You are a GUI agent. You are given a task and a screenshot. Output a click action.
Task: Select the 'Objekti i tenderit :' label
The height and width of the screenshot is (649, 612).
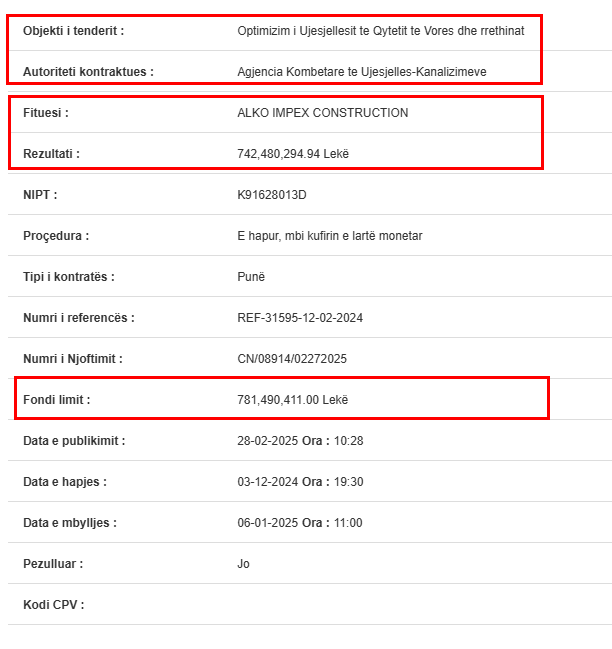(x=73, y=31)
